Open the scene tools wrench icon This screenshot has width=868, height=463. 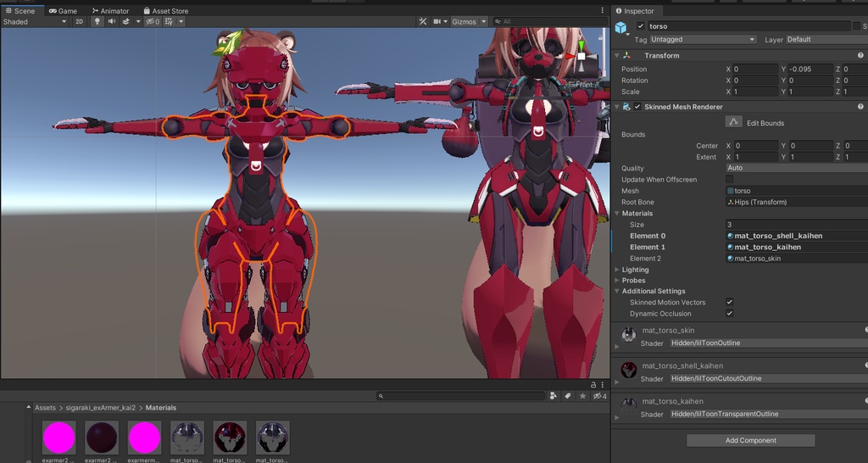pos(422,21)
